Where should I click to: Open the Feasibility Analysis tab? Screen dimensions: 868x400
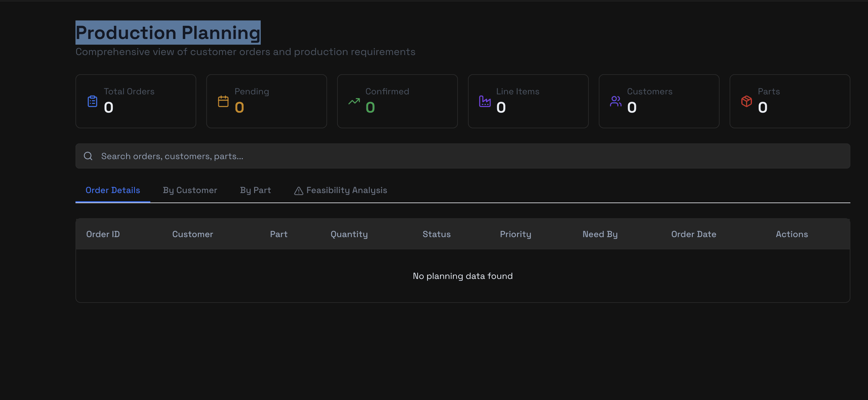coord(346,190)
